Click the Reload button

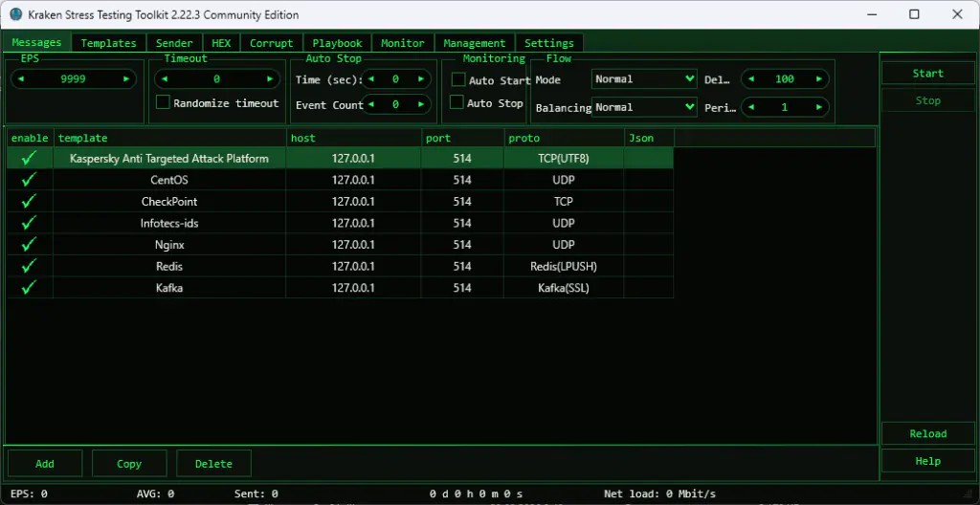click(x=928, y=434)
